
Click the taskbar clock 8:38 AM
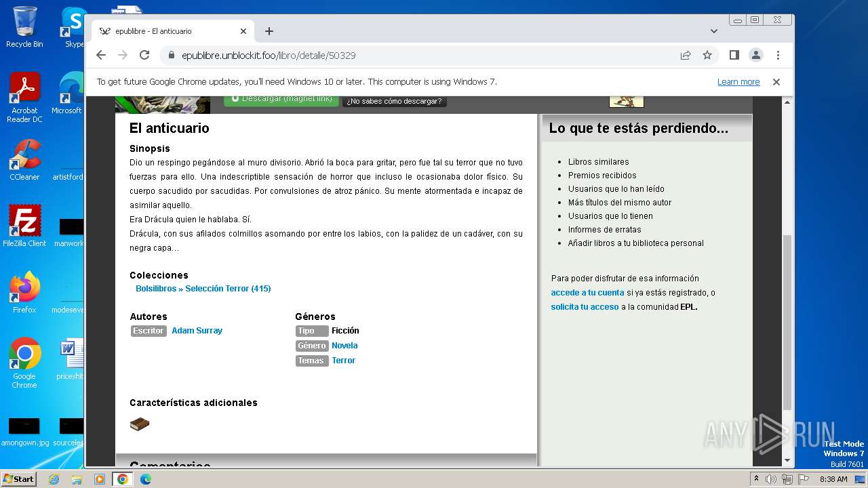tap(833, 479)
